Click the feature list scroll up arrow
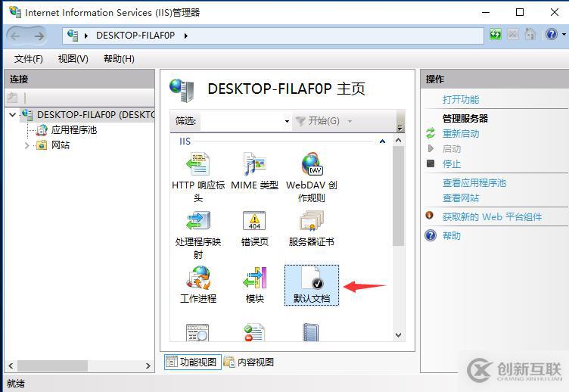The height and width of the screenshot is (392, 569). (398, 140)
